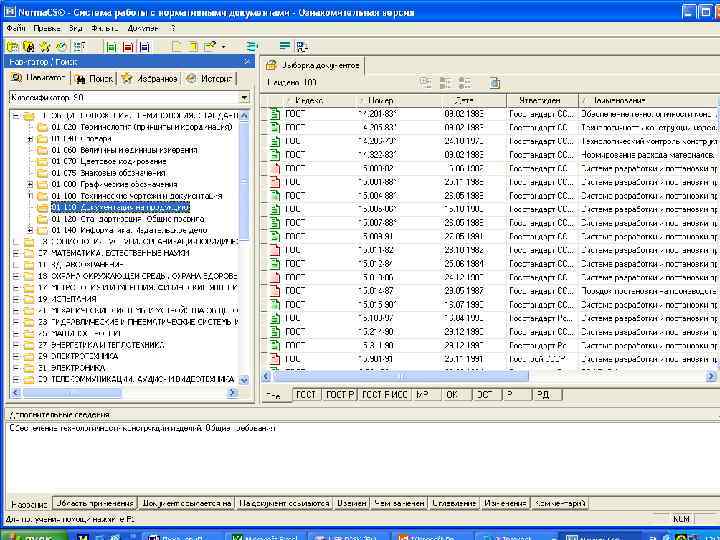The height and width of the screenshot is (540, 720).
Task: Click the blue document icon in the main toolbar
Action: point(145,47)
